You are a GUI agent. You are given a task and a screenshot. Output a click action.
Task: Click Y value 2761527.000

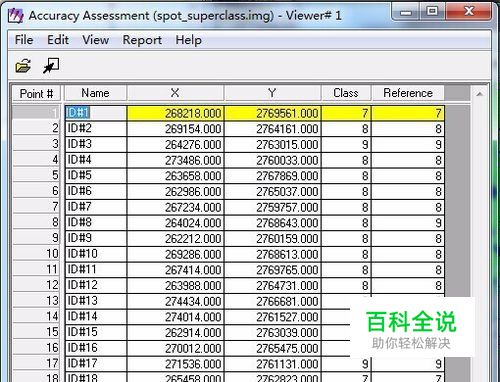tap(273, 317)
